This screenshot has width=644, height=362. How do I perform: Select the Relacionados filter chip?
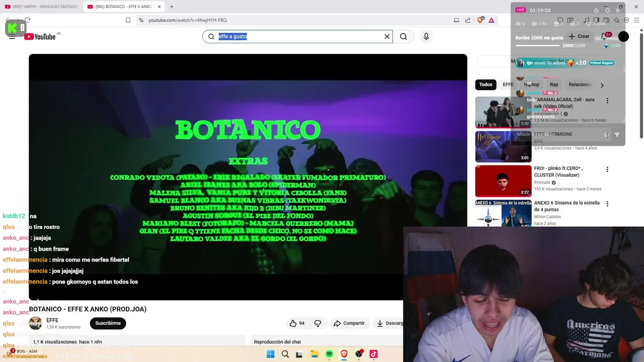click(580, 84)
